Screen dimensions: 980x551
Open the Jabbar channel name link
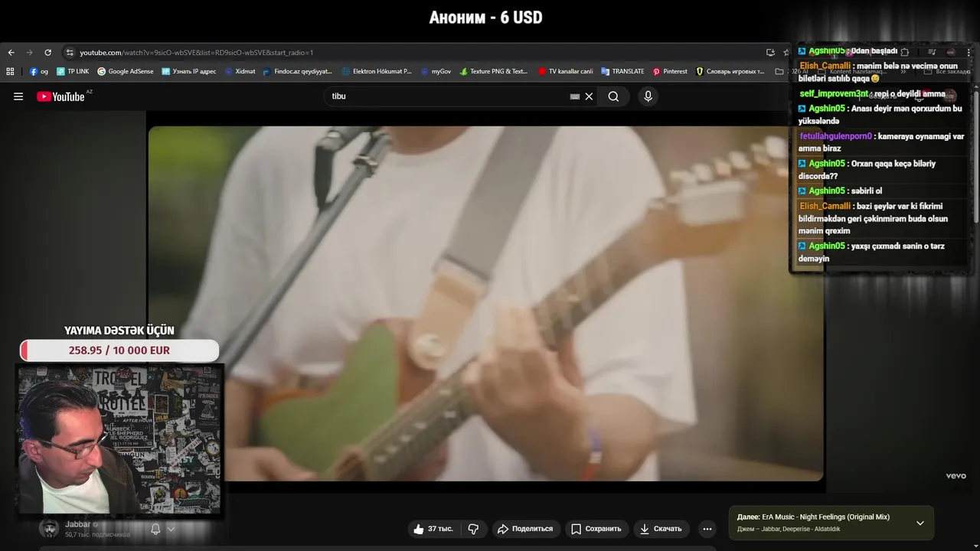point(78,524)
